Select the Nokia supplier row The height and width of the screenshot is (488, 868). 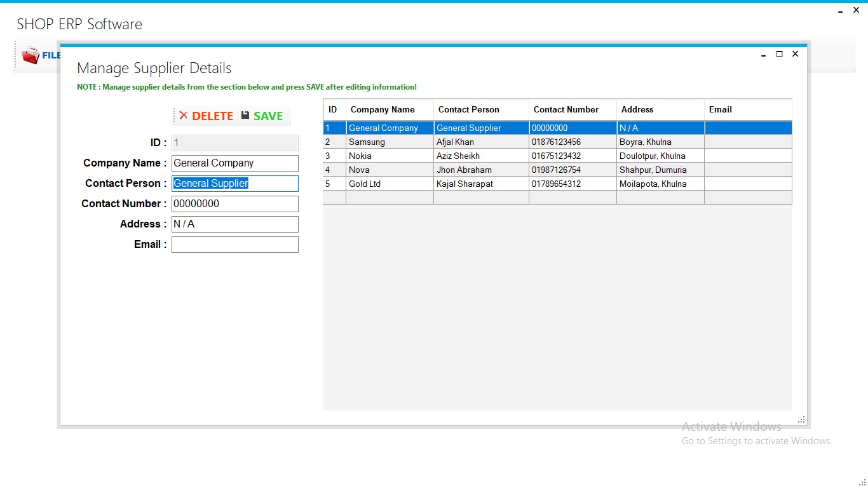click(x=445, y=156)
